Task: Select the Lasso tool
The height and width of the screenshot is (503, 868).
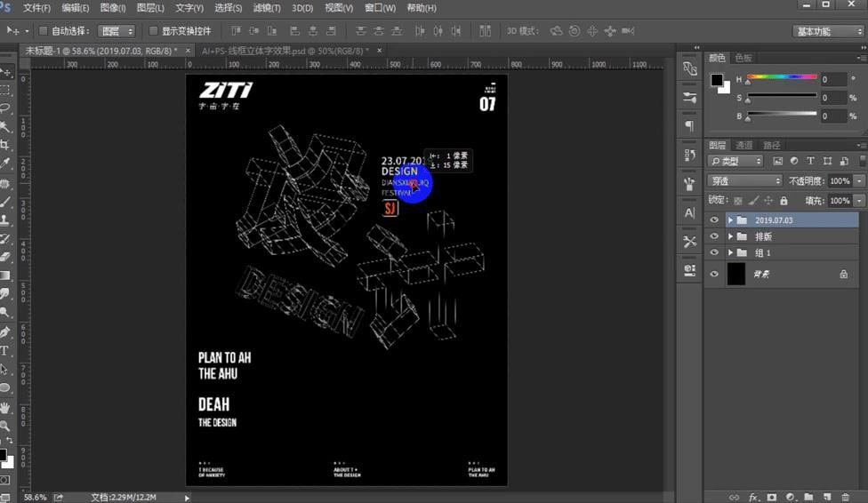Action: (x=5, y=108)
